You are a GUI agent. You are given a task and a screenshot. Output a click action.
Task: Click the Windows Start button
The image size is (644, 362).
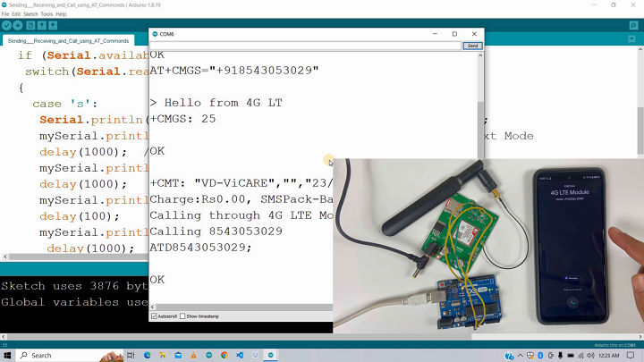pos(7,355)
